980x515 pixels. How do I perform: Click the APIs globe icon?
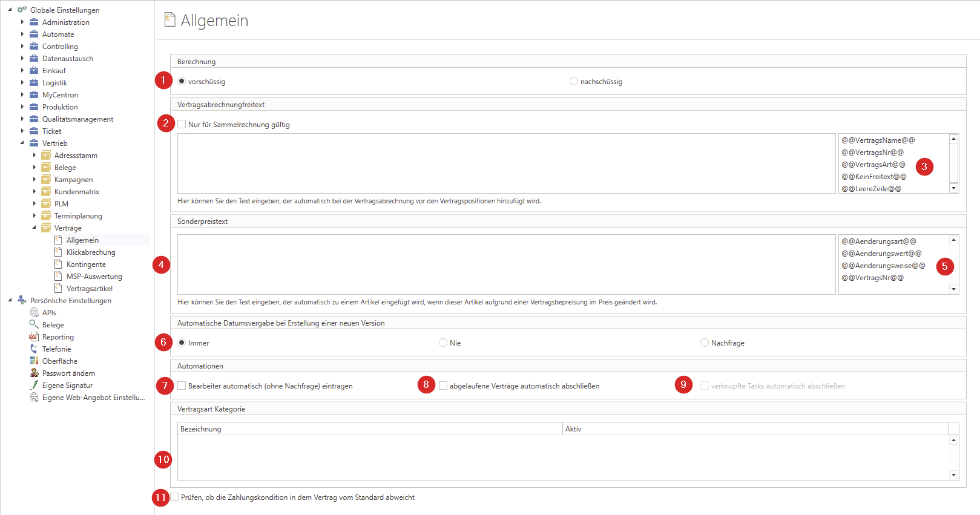[x=34, y=313]
